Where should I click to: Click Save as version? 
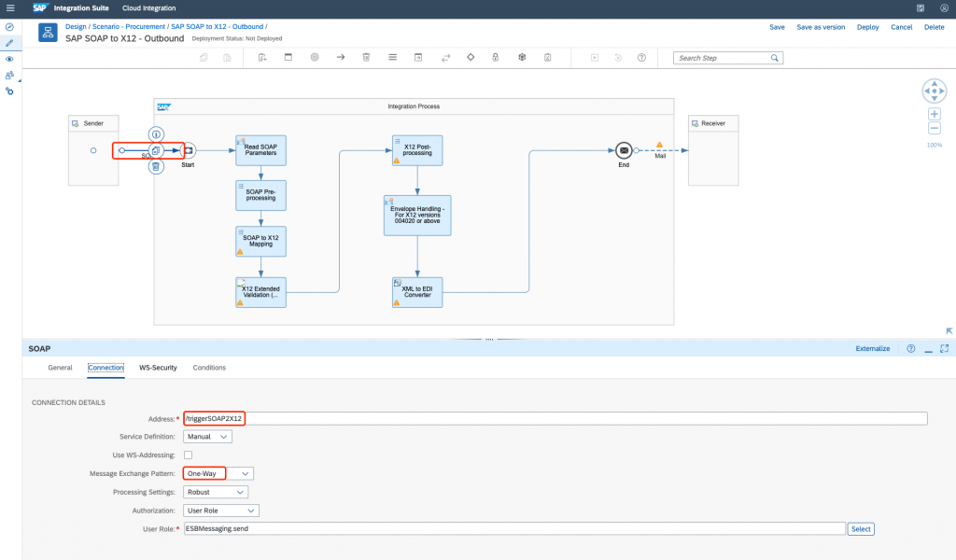coord(821,27)
